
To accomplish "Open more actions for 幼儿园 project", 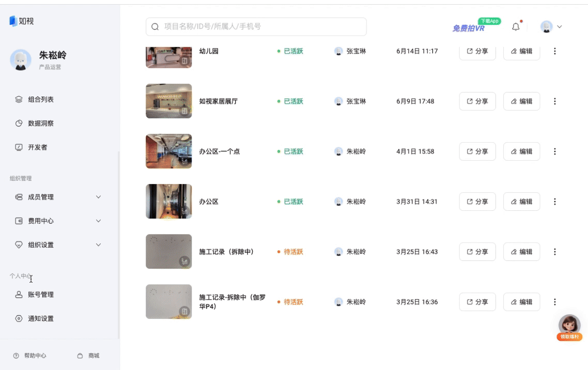I will point(554,51).
